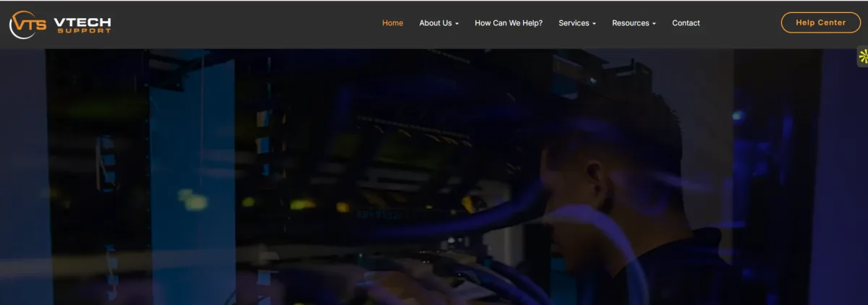Image resolution: width=868 pixels, height=305 pixels.
Task: Expand the Resources dropdown menu
Action: point(634,23)
